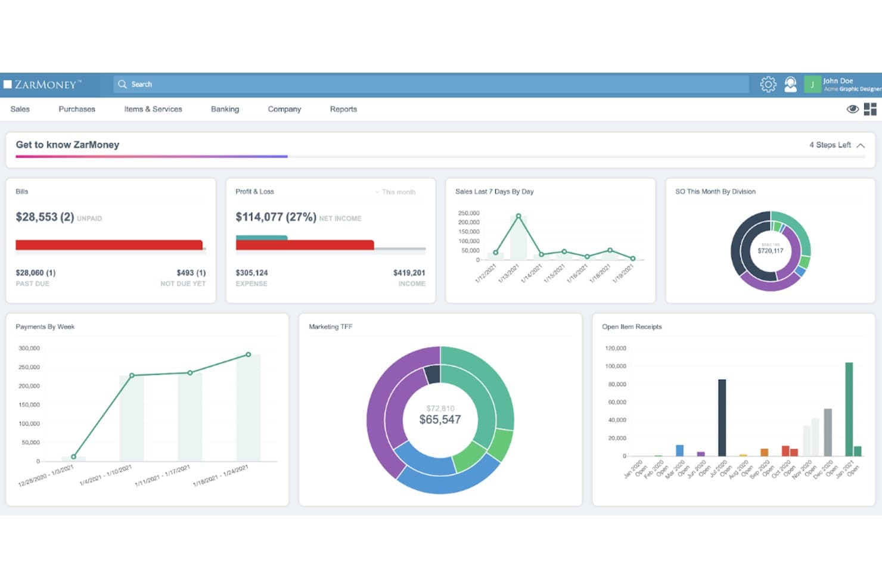Open the Purchases menu
This screenshot has height=588, width=882.
point(77,109)
